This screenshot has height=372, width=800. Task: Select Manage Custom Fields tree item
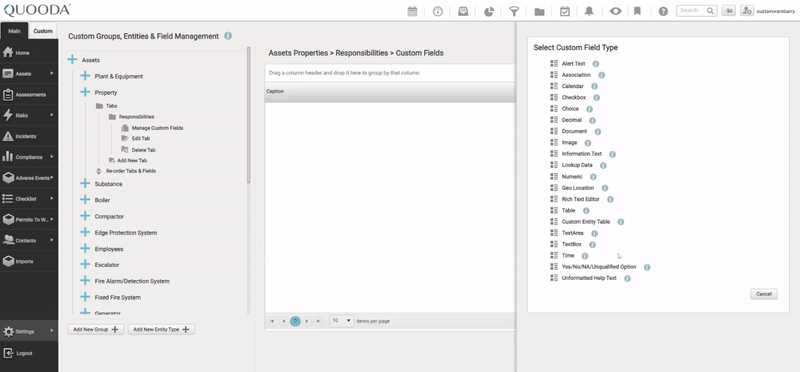tap(157, 128)
